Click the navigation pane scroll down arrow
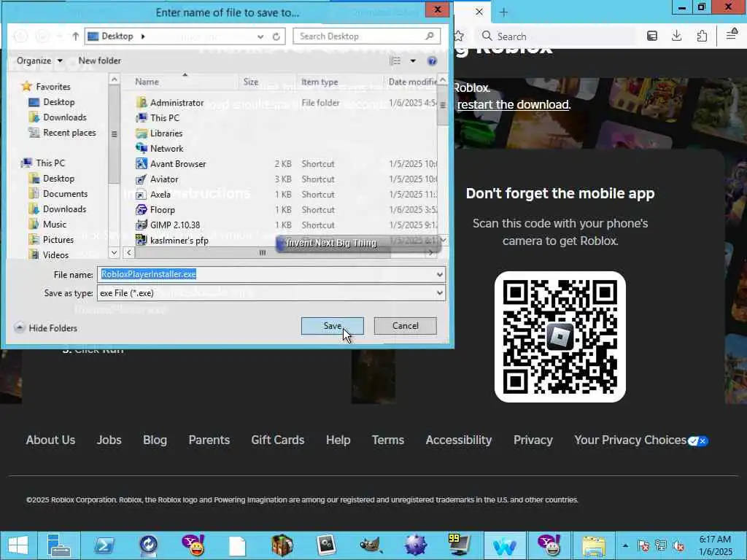Screen dimensions: 747x560 coord(114,253)
